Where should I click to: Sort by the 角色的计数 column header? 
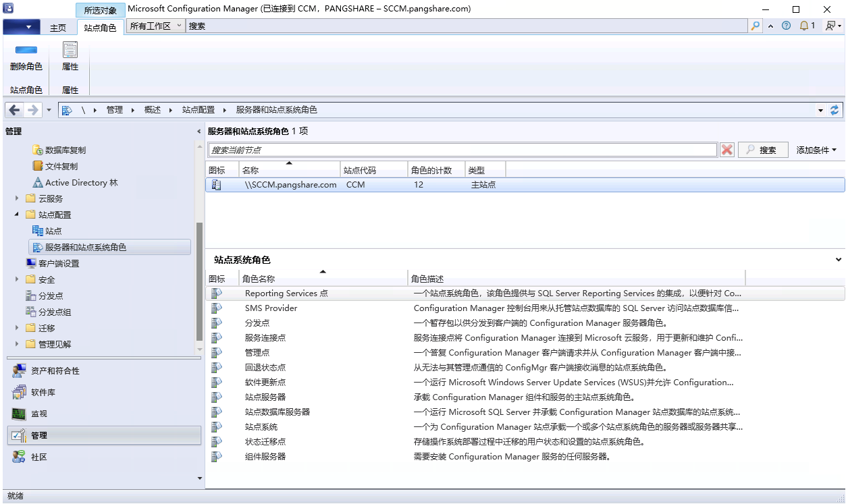point(436,170)
